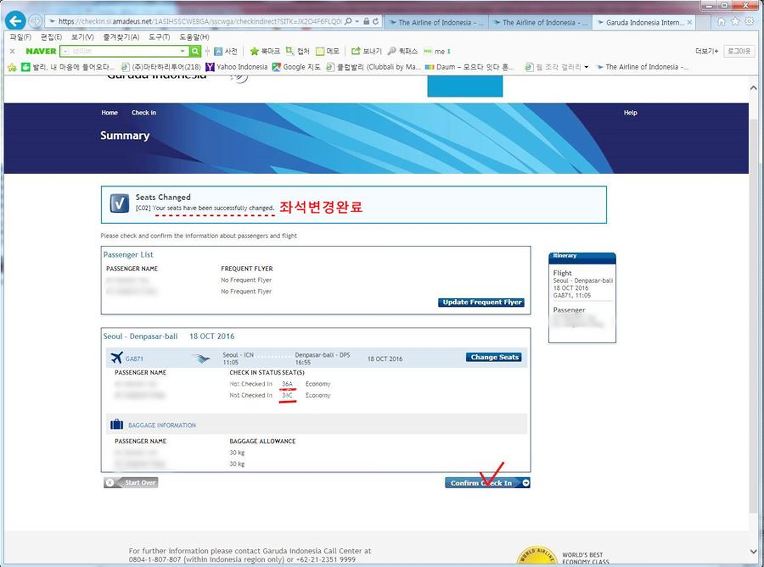Open the 도구(T) menu
The image size is (764, 567).
(159, 37)
